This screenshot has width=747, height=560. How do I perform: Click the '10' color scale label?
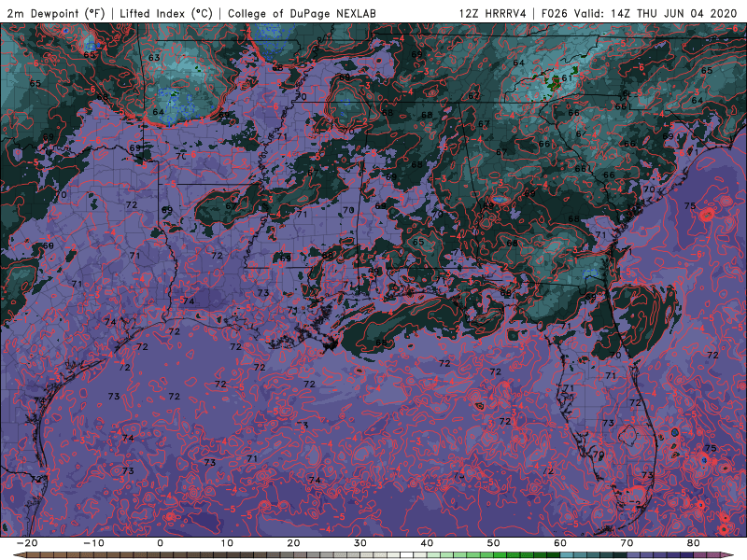tap(227, 543)
